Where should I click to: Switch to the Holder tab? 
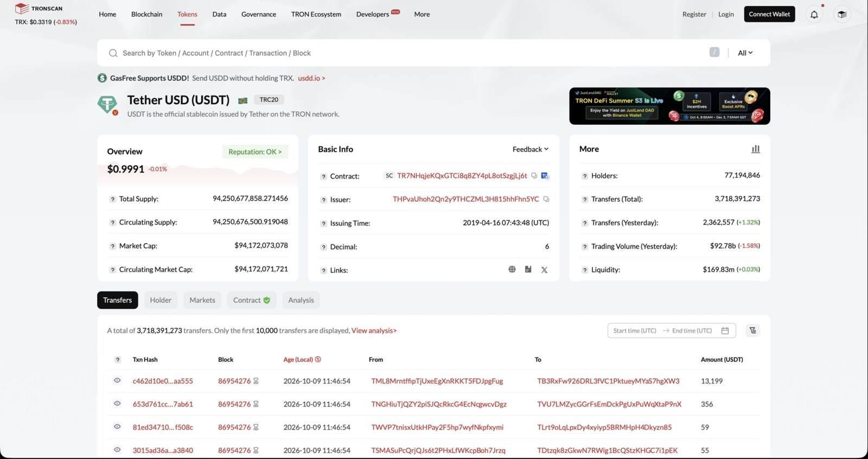click(x=161, y=300)
